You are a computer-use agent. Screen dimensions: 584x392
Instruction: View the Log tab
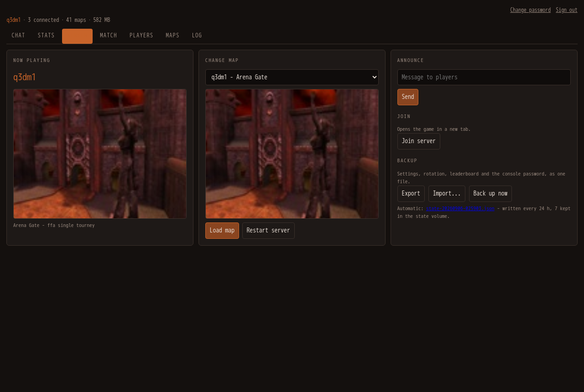click(197, 36)
